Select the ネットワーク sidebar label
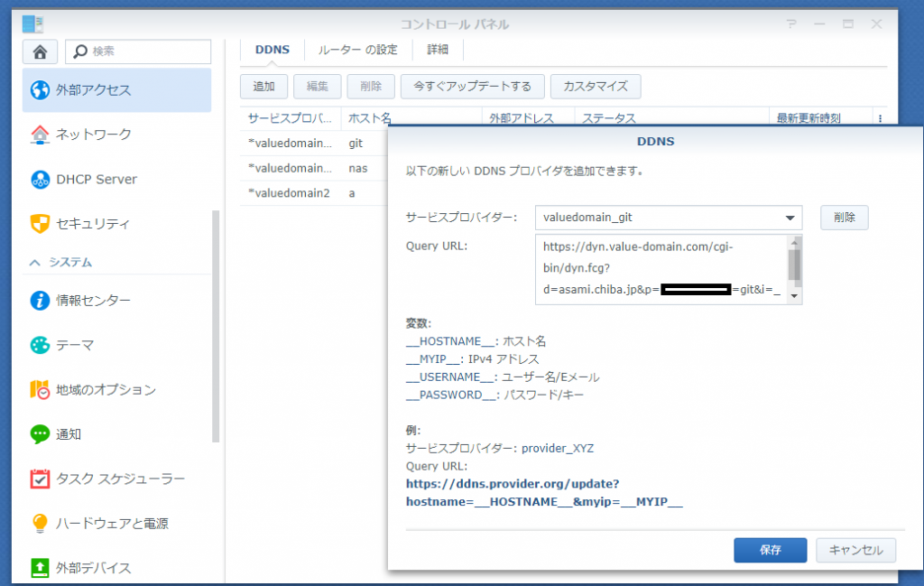 tap(93, 135)
